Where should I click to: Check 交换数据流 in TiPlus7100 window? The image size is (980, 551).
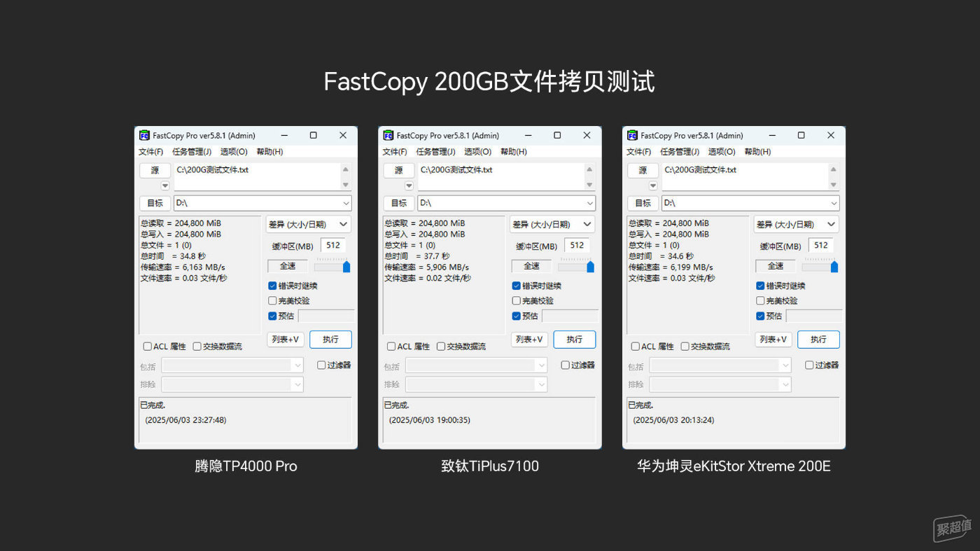coord(441,346)
